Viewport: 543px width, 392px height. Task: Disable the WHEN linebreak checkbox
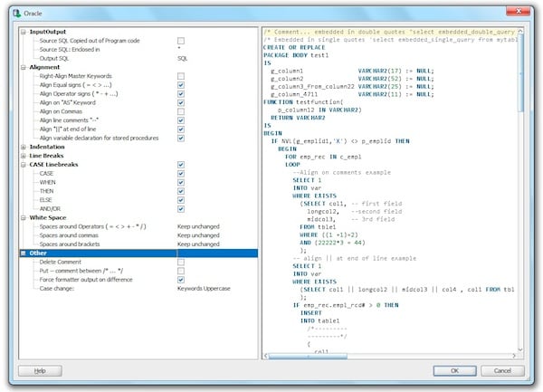[x=181, y=182]
